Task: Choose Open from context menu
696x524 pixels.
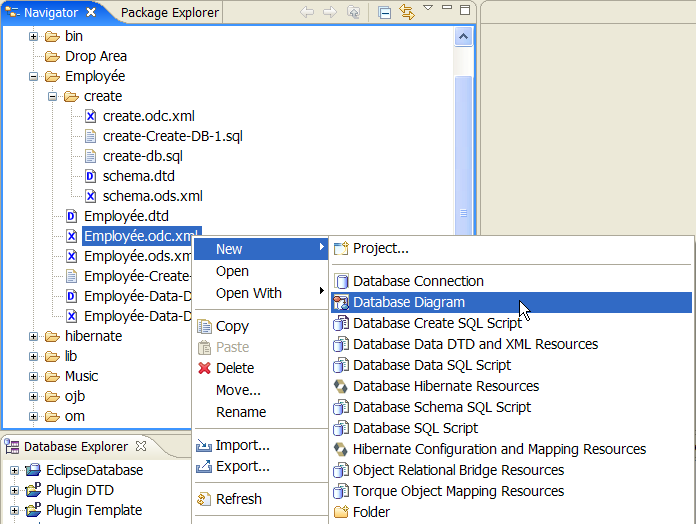Action: (x=261, y=271)
